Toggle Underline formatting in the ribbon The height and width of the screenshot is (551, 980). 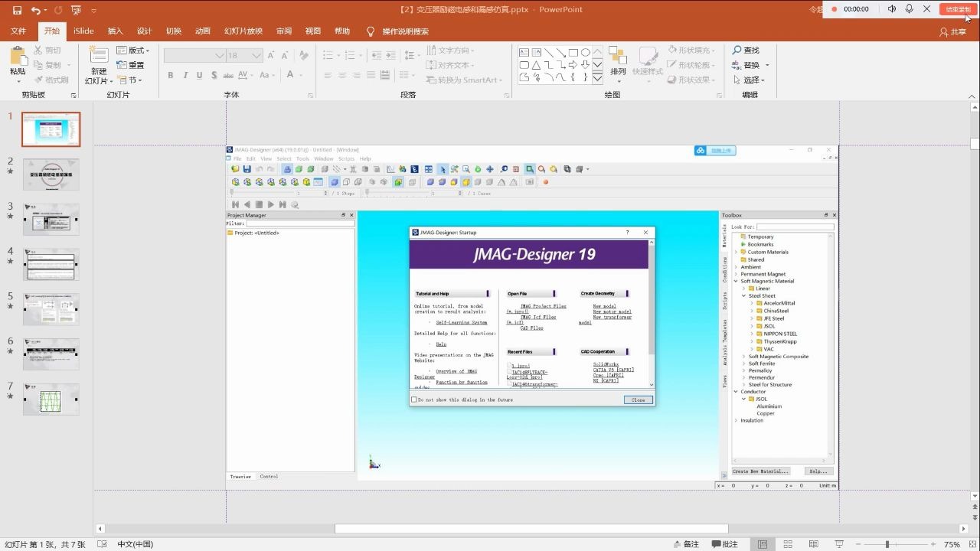(200, 75)
